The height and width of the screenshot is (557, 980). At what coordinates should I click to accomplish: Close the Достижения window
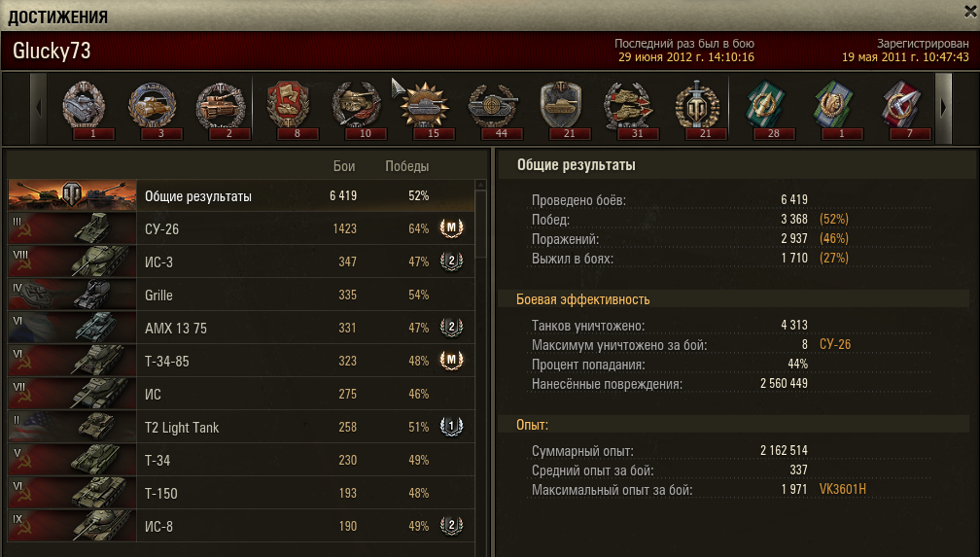tap(970, 11)
